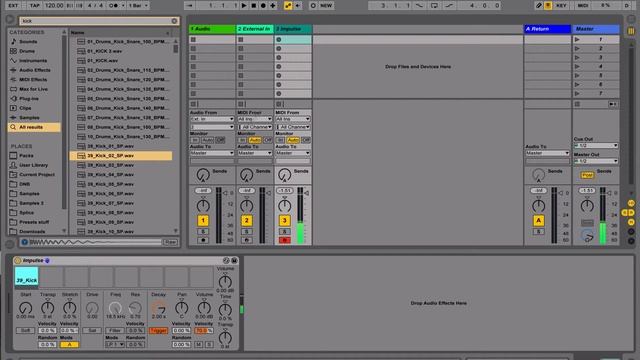
Task: Toggle Draw Mode pencil icon
Action: [539, 6]
